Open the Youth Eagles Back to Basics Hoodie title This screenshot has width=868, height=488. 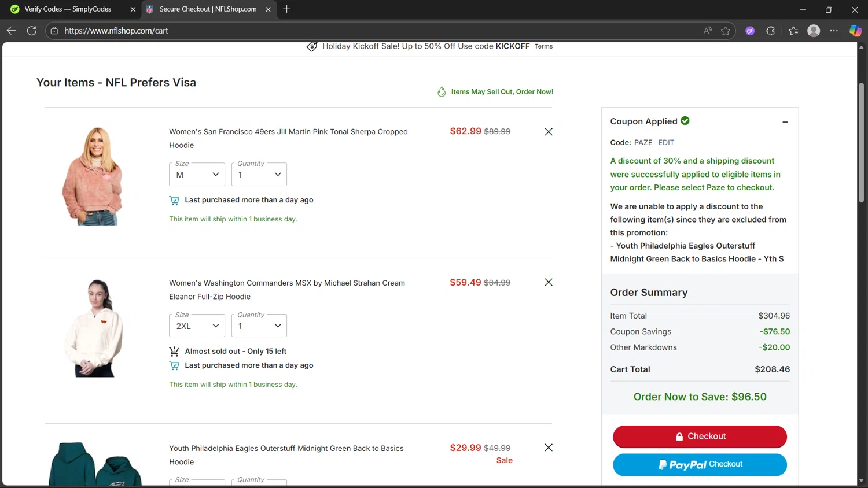(286, 455)
